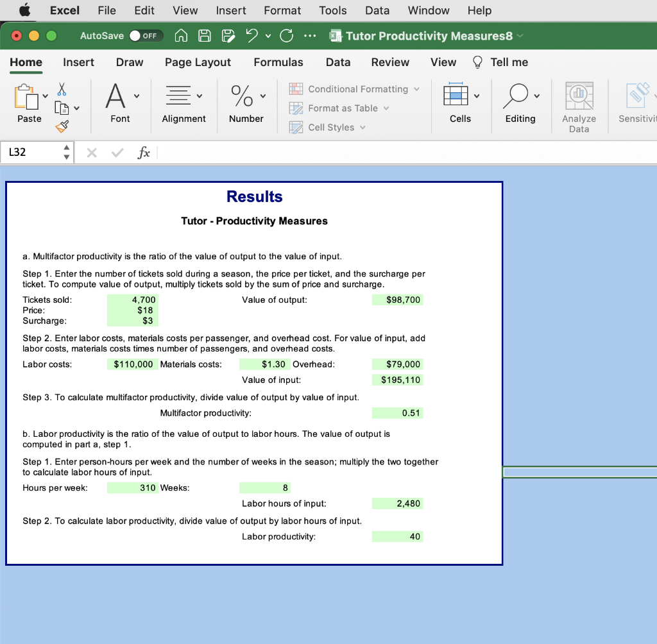Viewport: 657px width, 644px height.
Task: Click Tell me in the ribbon
Action: (x=509, y=62)
